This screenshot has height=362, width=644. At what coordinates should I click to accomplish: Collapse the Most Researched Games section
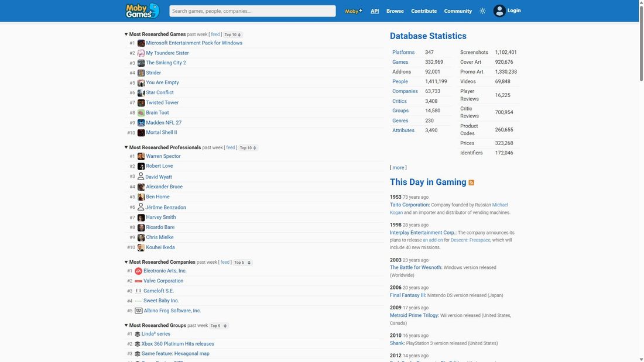126,35
